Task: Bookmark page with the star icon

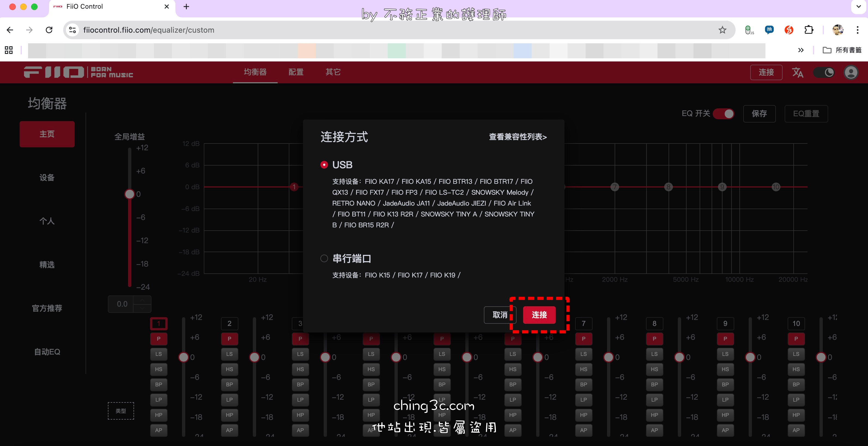Action: click(x=722, y=30)
